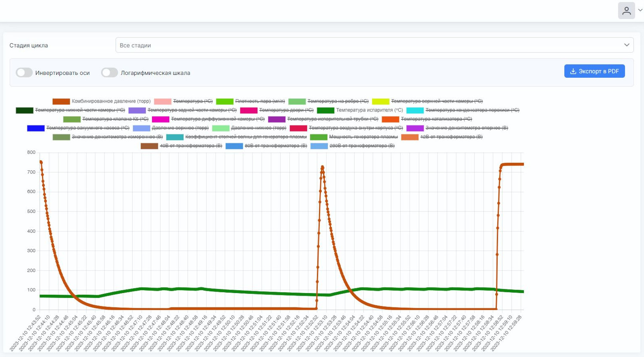Click the magenta Температура диффузионной камеры swatch
The image size is (644, 357).
pyautogui.click(x=160, y=119)
